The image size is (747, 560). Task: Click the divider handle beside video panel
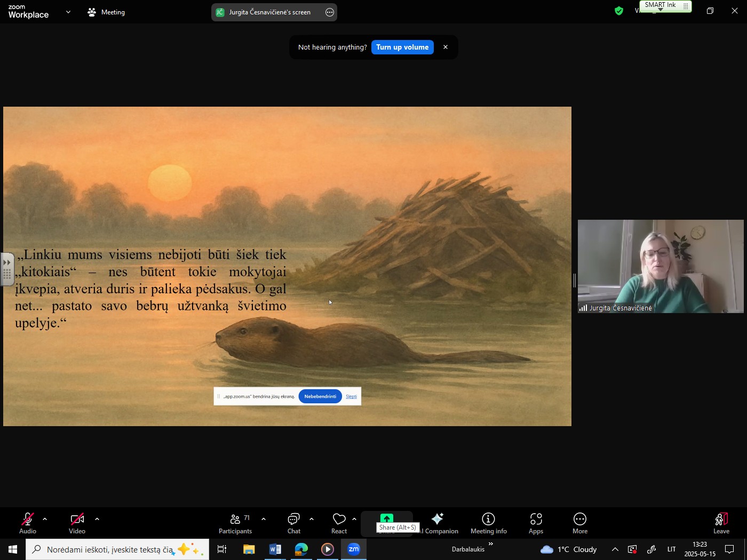pos(575,281)
